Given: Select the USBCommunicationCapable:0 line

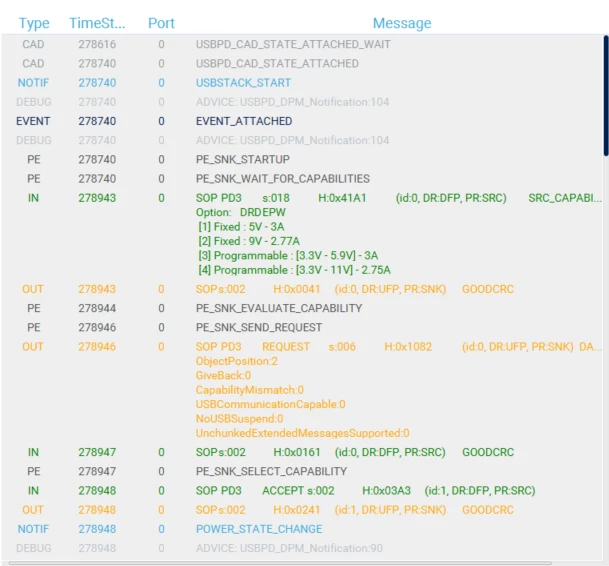Looking at the screenshot, I should pos(271,404).
